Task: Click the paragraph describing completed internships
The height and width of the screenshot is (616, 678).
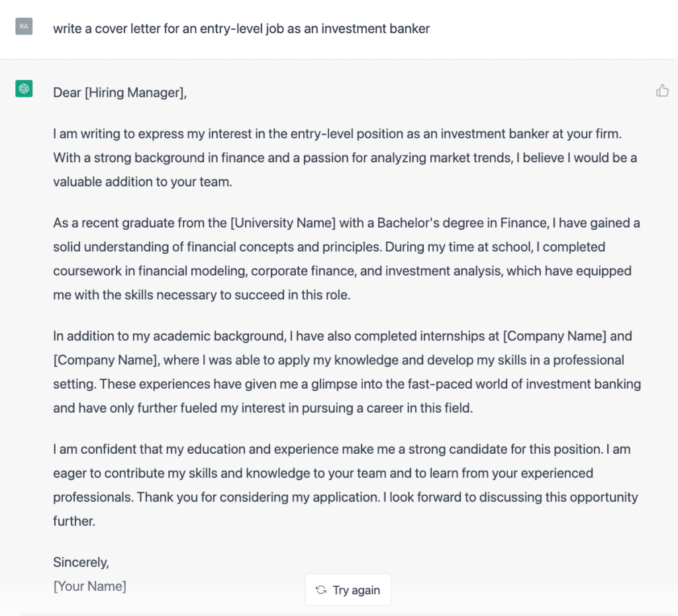Action: pyautogui.click(x=331, y=372)
